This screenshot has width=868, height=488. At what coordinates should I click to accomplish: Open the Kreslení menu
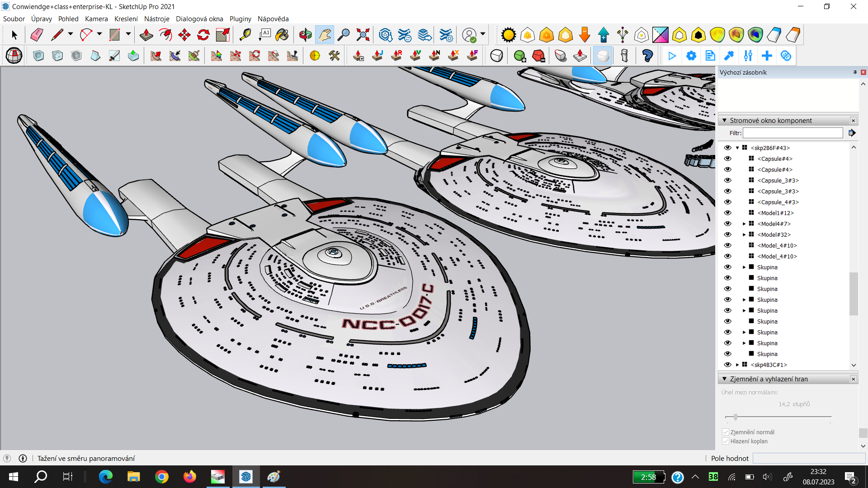click(126, 19)
